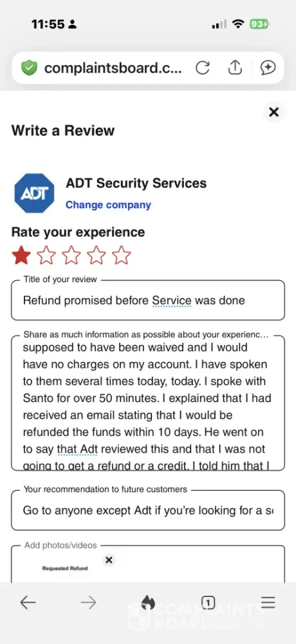Tap the ADT logo image
This screenshot has width=296, height=644.
click(35, 193)
